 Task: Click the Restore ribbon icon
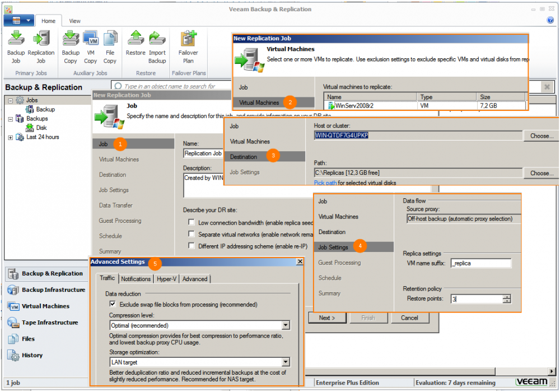(x=136, y=44)
